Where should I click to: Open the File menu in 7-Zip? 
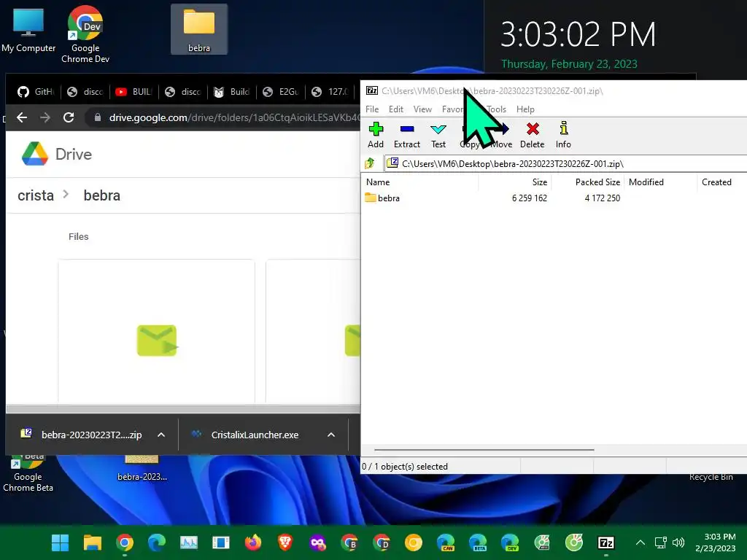click(372, 109)
